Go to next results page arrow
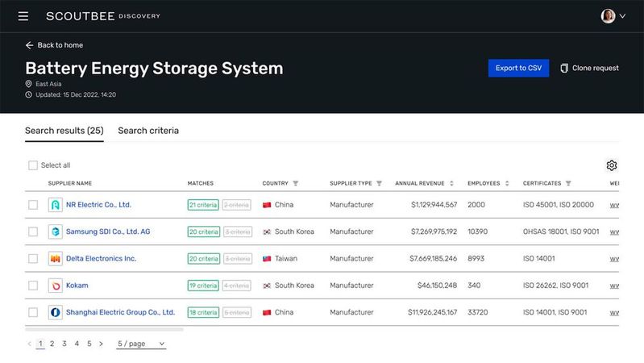 (101, 344)
